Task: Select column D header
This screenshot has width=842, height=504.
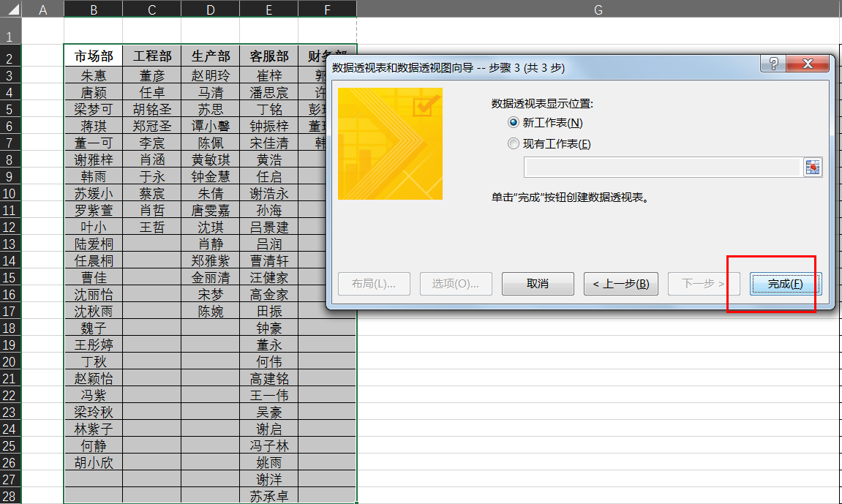Action: point(211,9)
